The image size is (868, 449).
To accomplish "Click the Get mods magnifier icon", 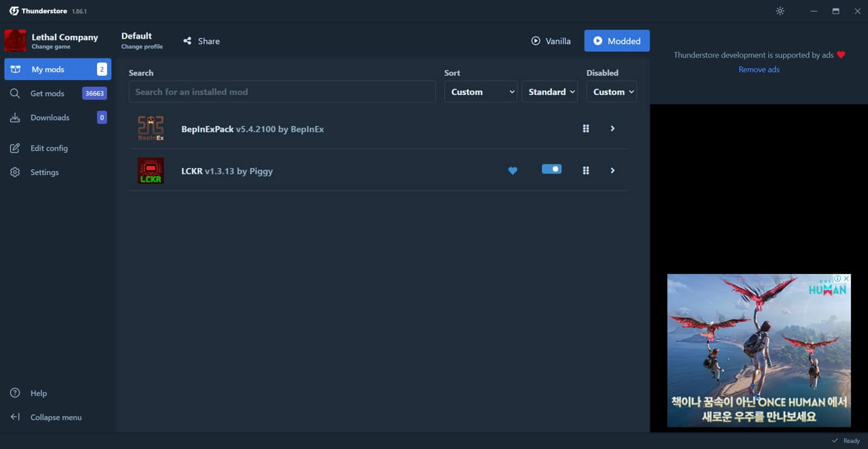I will (x=15, y=94).
